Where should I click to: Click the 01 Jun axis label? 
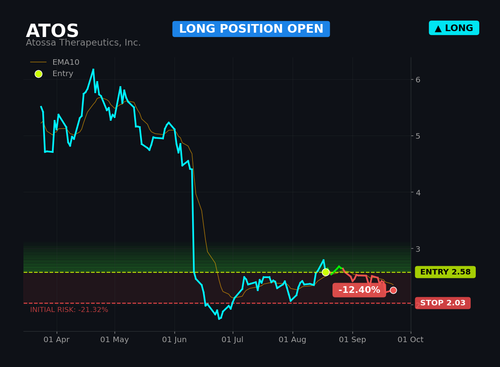point(174,340)
